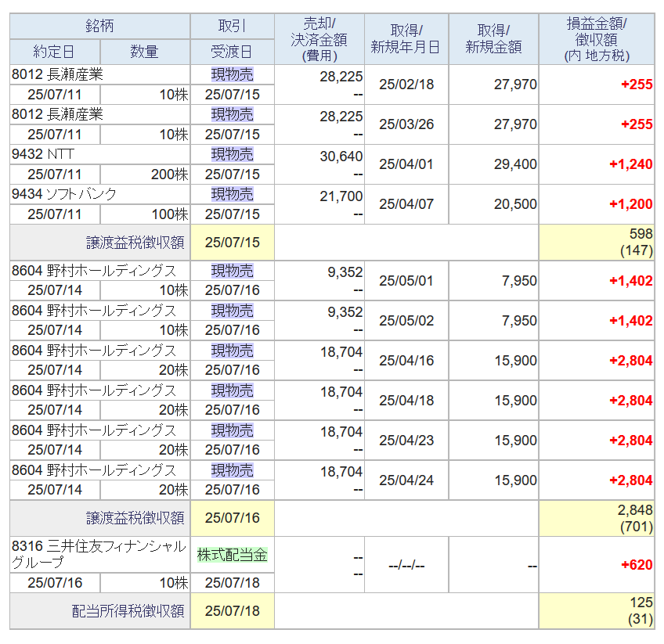Click the 25/07/16 trade date for 三井住友
Image resolution: width=664 pixels, height=644 pixels.
pos(55,583)
